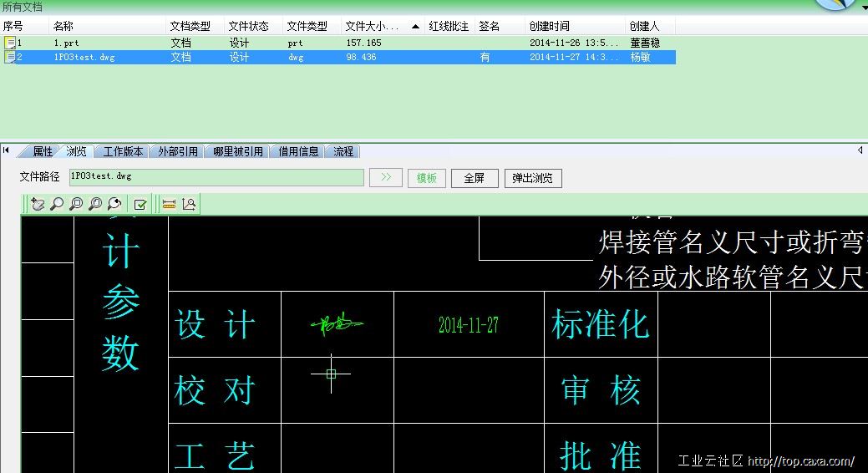Sort by file size using the sort arrow
Screen dimensions: 868x473
[x=415, y=27]
